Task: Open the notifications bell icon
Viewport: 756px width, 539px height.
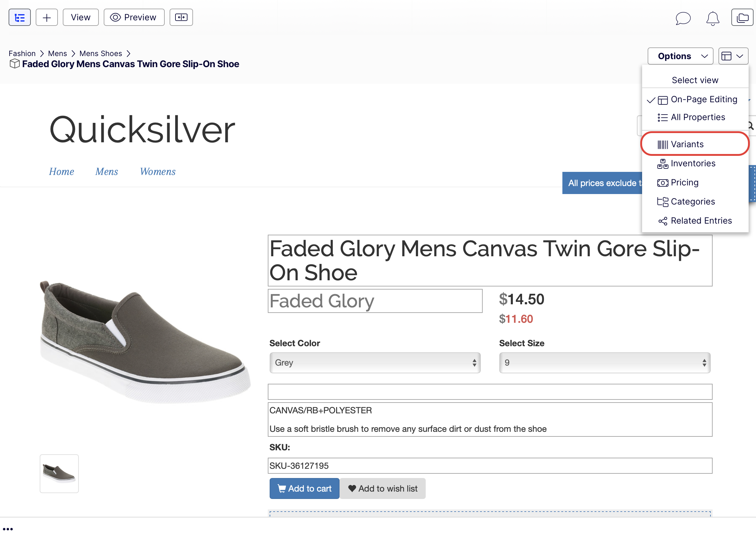Action: [x=713, y=18]
